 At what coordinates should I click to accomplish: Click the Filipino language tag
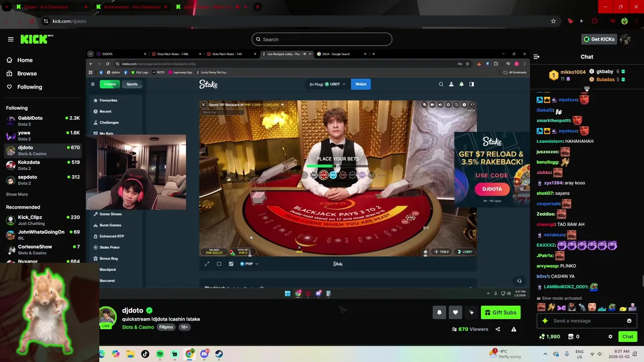coord(166,327)
